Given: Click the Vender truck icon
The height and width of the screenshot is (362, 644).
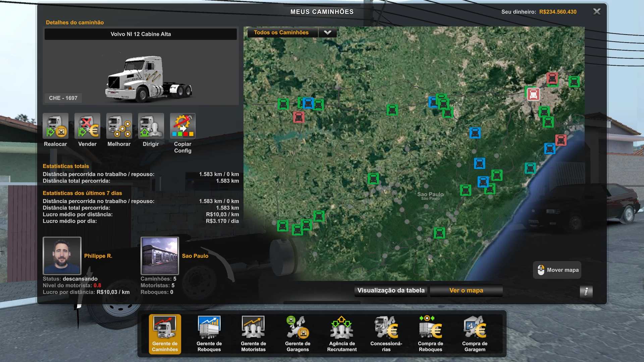Looking at the screenshot, I should [x=87, y=126].
